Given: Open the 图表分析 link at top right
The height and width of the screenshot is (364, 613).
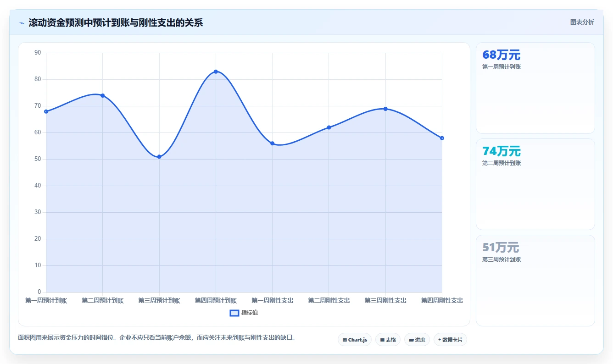Looking at the screenshot, I should (582, 22).
